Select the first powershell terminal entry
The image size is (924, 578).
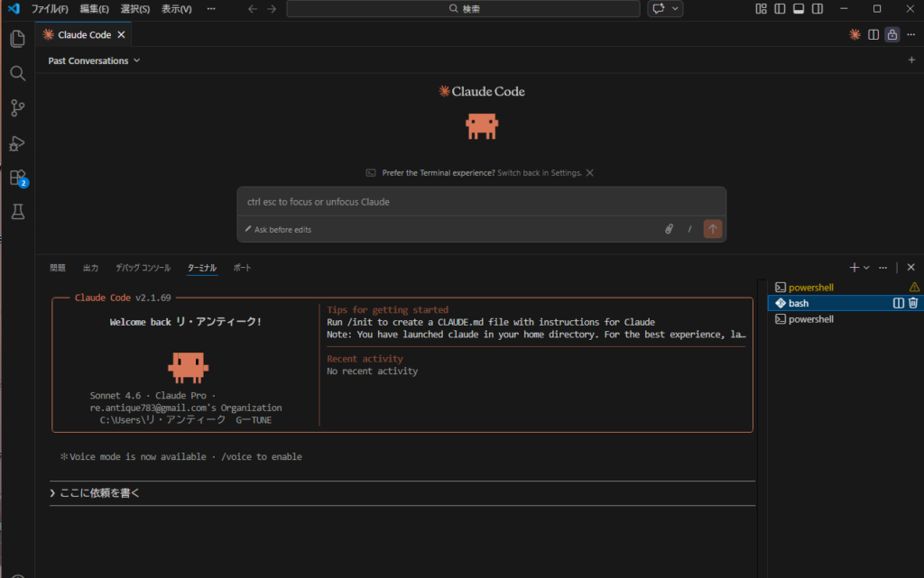coord(810,287)
